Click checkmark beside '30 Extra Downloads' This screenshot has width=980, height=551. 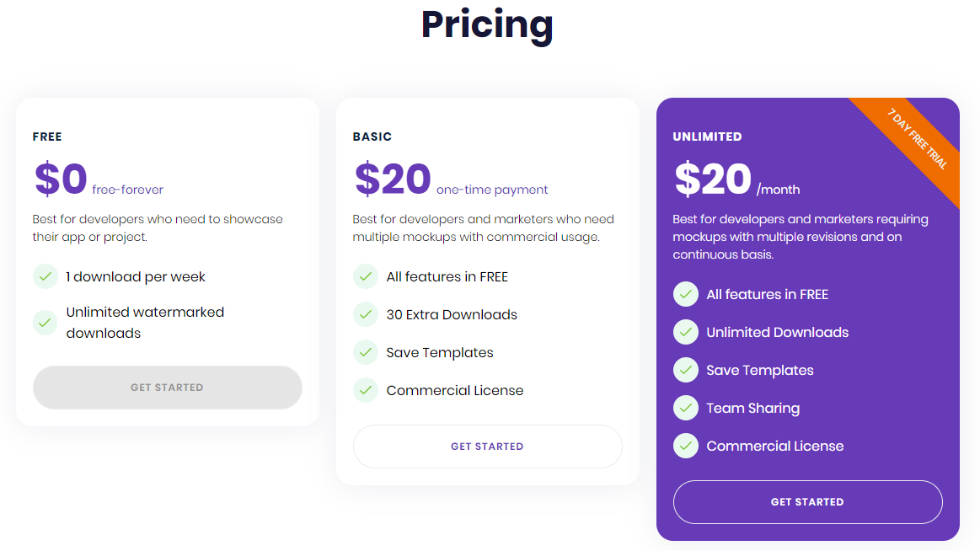click(366, 314)
